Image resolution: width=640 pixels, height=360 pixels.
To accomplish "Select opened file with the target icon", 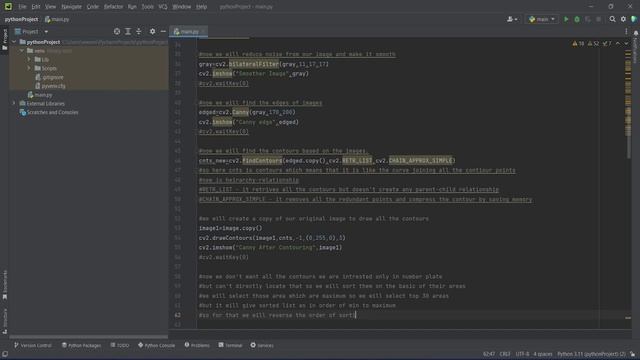I will [117, 31].
